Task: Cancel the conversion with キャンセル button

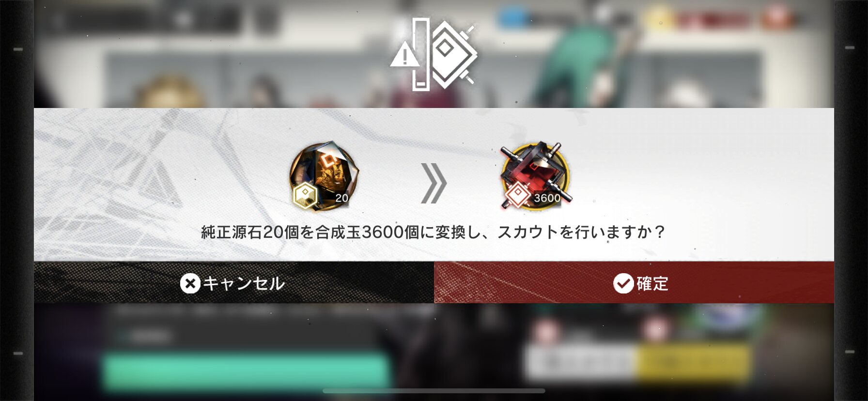Action: tap(234, 282)
